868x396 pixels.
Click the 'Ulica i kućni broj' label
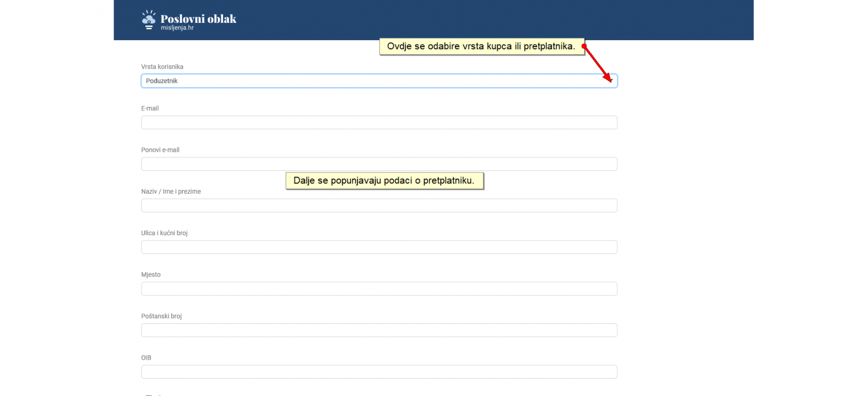(164, 233)
